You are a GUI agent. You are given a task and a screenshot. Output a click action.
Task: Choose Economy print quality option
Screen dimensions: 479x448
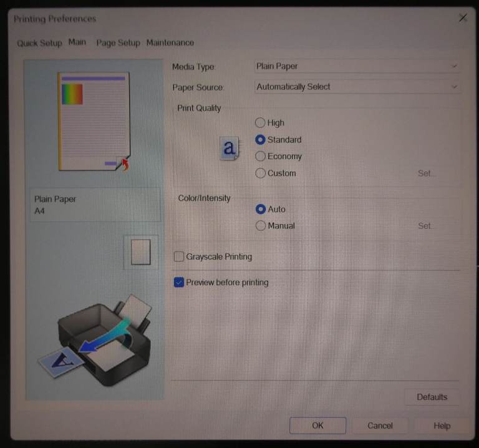(x=261, y=157)
